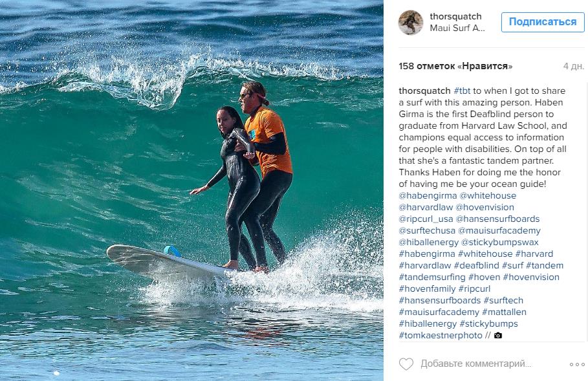Viewport: 588px width, 381px height.
Task: Open the #tandemsurfing hashtag
Action: point(432,277)
